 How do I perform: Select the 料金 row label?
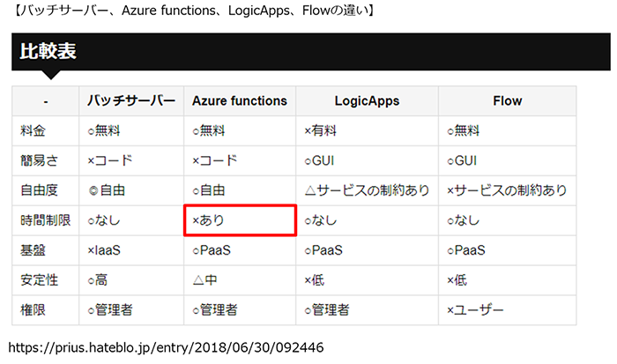tap(46, 130)
